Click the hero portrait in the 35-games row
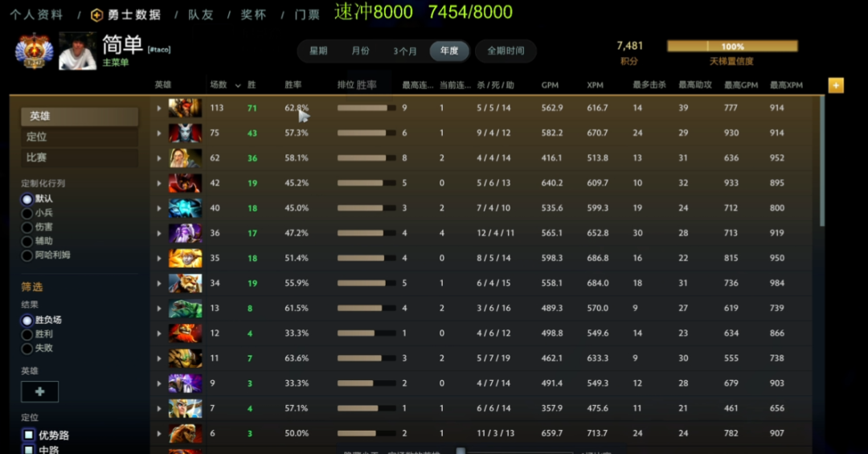The image size is (868, 454). (x=185, y=258)
